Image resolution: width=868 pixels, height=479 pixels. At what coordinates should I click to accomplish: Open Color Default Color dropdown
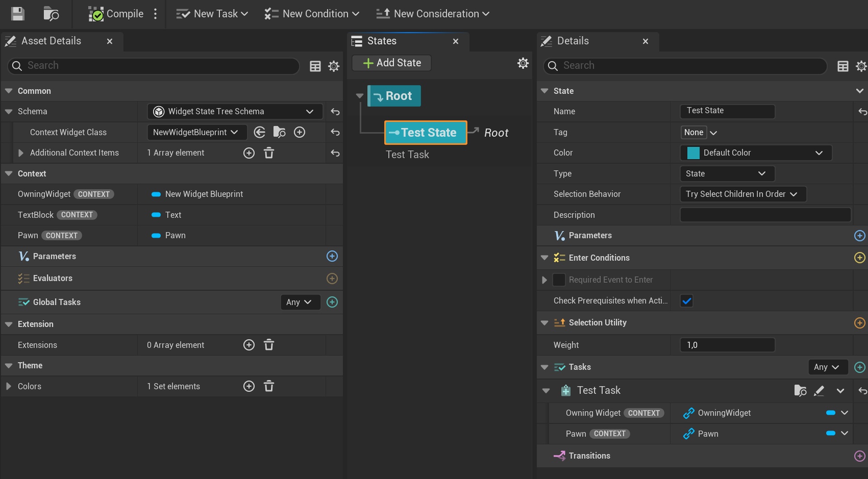[x=756, y=153]
